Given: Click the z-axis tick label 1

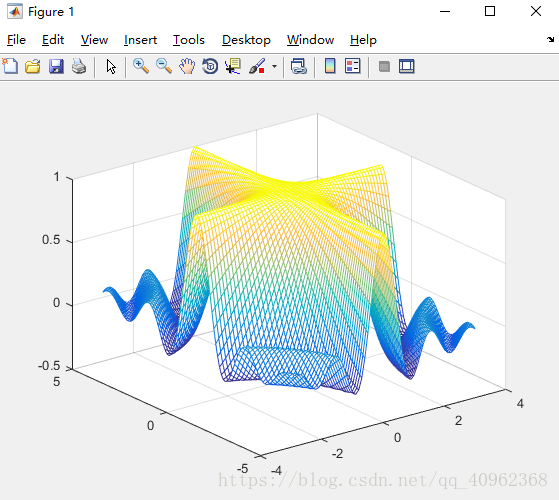Looking at the screenshot, I should point(56,177).
